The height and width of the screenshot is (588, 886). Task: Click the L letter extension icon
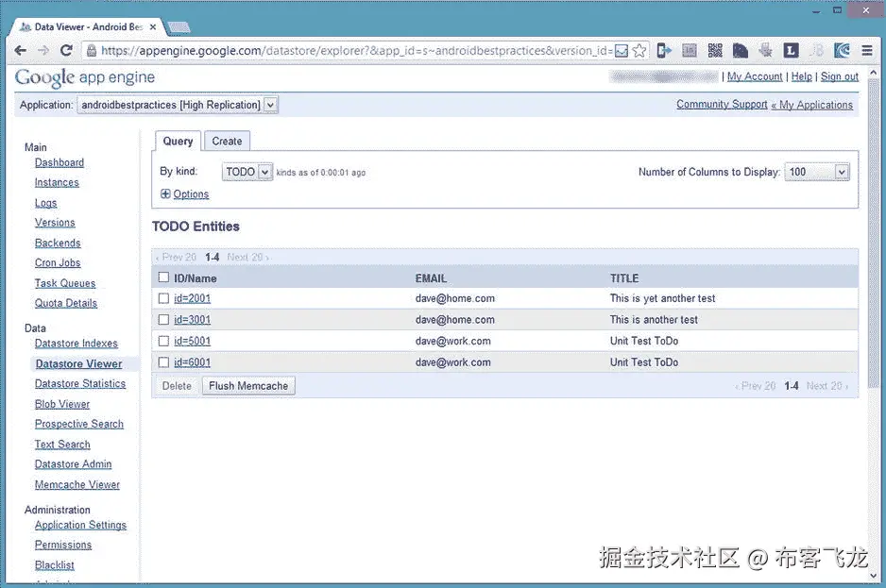pos(792,51)
